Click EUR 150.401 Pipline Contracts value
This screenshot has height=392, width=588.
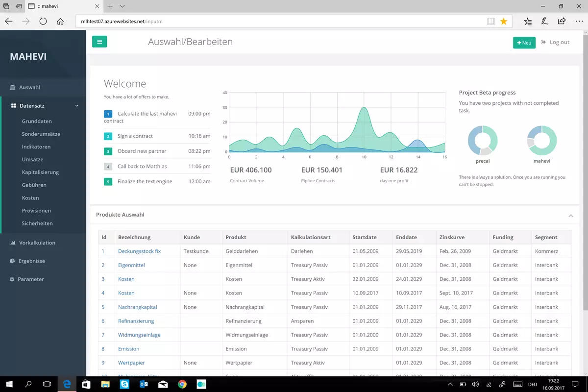322,170
